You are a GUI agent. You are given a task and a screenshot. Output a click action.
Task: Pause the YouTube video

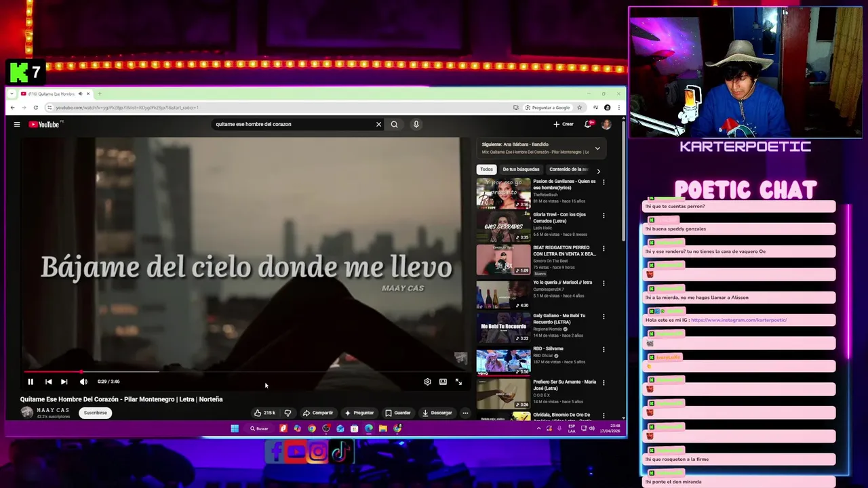coord(31,382)
